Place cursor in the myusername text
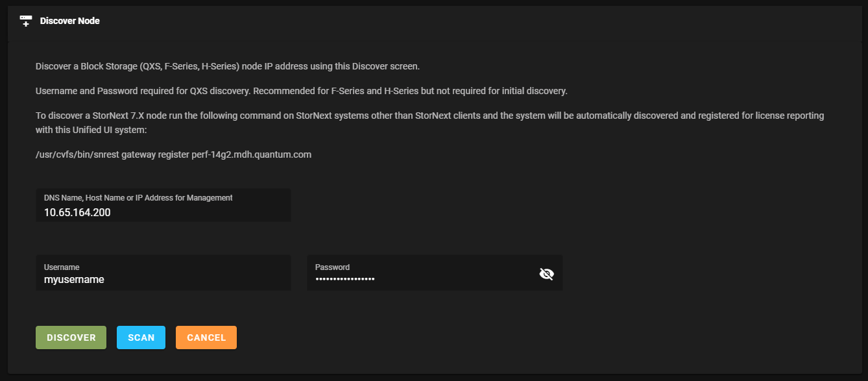 click(74, 280)
